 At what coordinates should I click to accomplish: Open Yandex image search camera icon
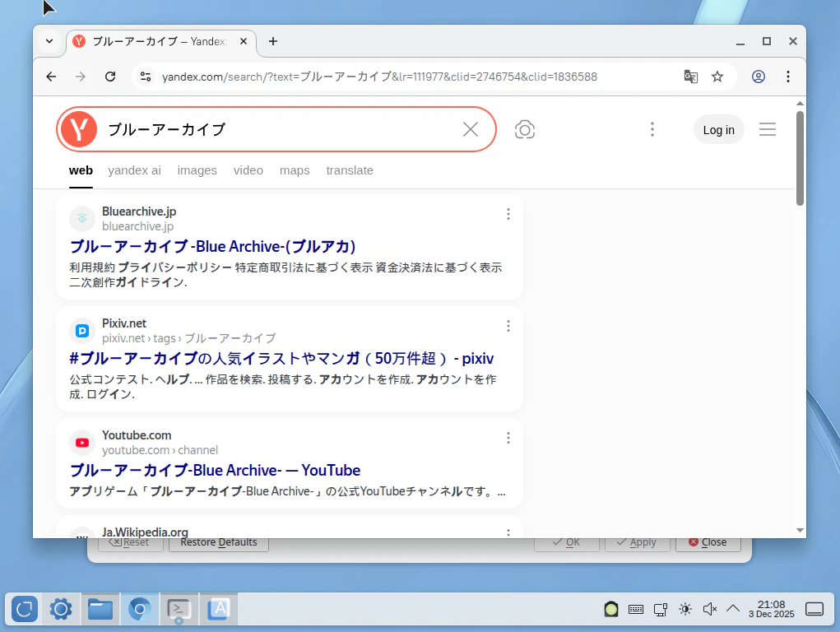coord(524,129)
